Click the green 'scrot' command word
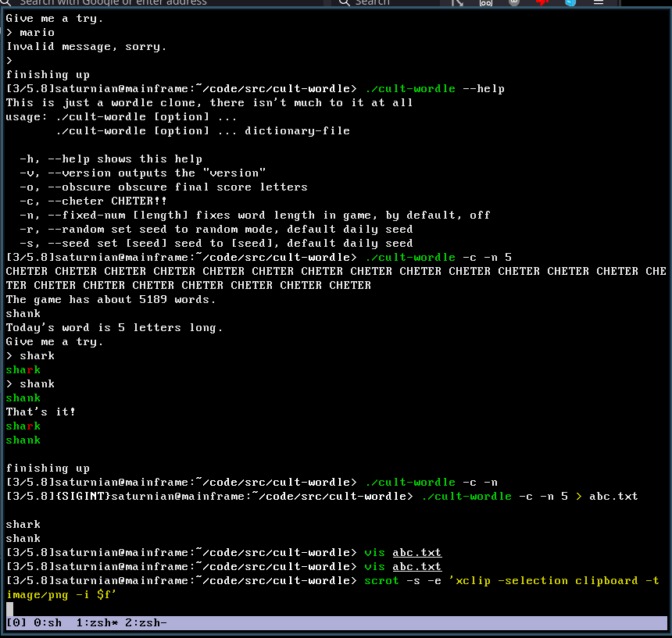The width and height of the screenshot is (672, 638). click(381, 581)
